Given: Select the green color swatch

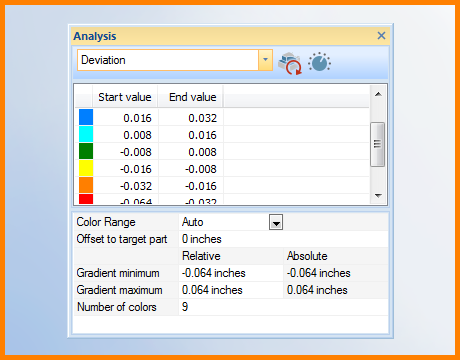Looking at the screenshot, I should [x=86, y=151].
